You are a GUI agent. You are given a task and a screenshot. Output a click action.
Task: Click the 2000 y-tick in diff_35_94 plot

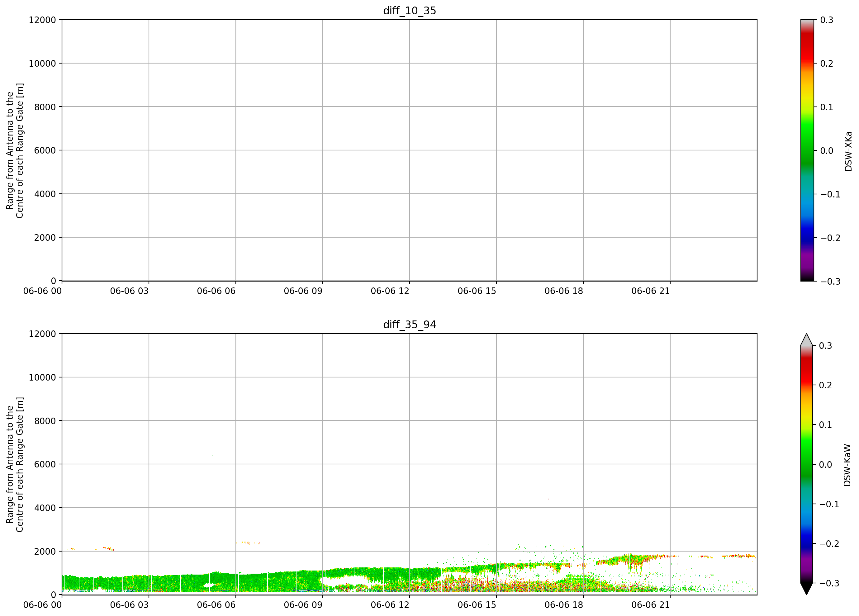45,551
